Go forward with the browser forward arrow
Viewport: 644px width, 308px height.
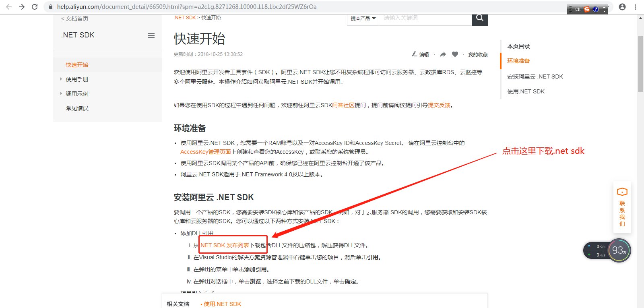[22, 7]
